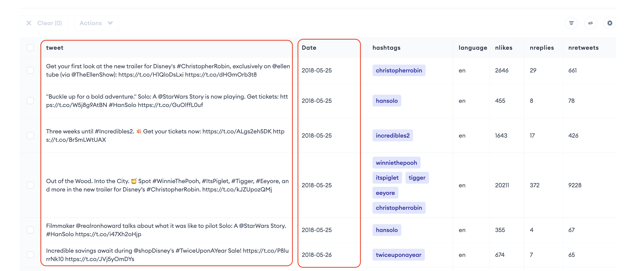Sort by the nreplies column header
Viewport: 644px width, 271px height.
pyautogui.click(x=542, y=48)
